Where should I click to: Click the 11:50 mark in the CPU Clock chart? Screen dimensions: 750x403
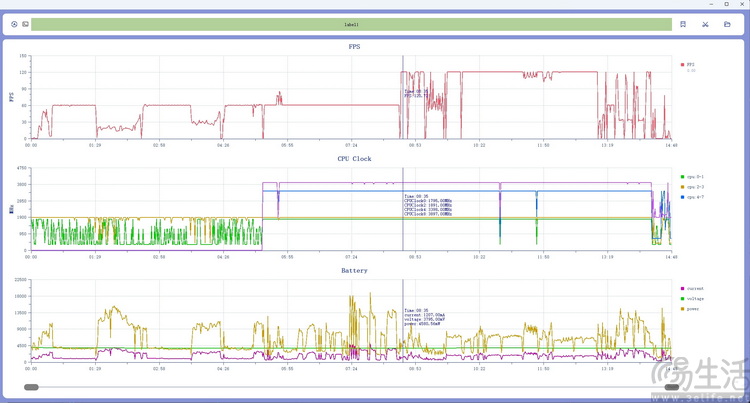click(543, 257)
